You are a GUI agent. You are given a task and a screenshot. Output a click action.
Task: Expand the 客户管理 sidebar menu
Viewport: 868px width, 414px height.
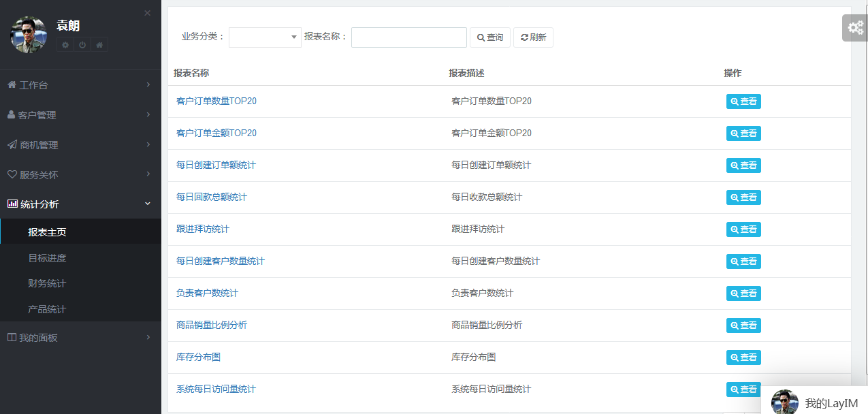[80, 115]
